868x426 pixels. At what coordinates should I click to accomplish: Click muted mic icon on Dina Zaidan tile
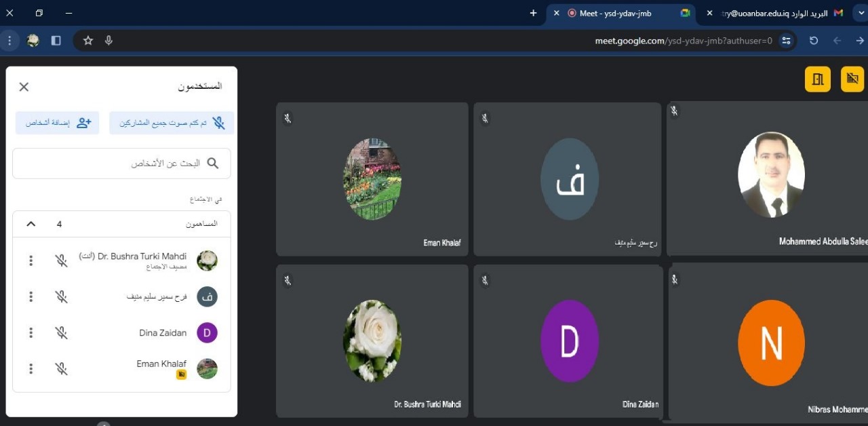point(484,280)
